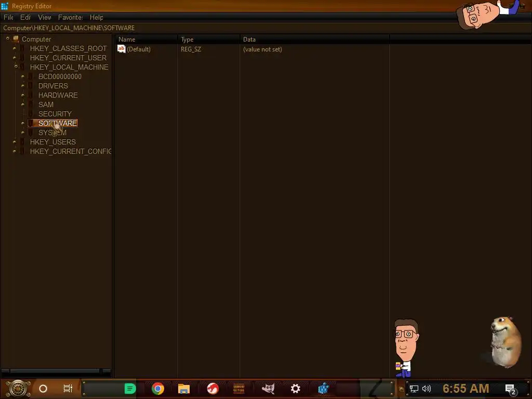532x399 pixels.
Task: Select HKEY_CURRENT_USER hive
Action: 68,58
